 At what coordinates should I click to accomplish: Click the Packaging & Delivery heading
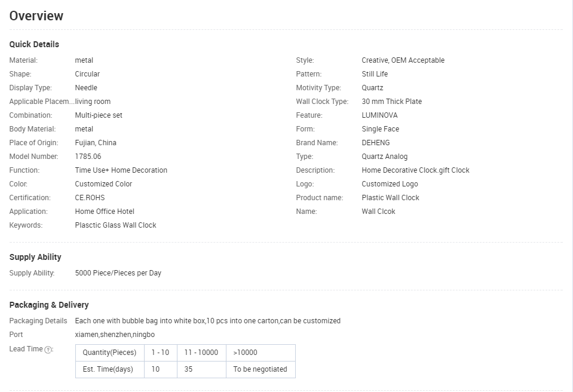coord(49,305)
